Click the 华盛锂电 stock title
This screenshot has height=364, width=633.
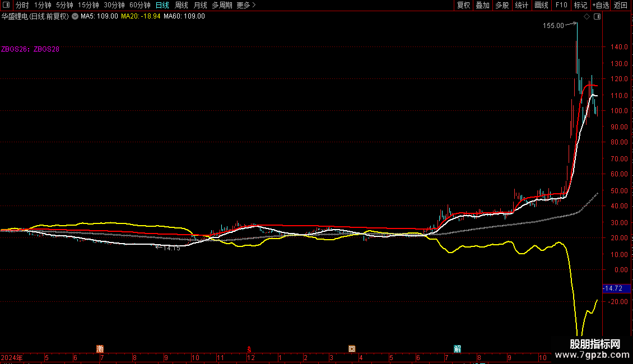click(35, 17)
